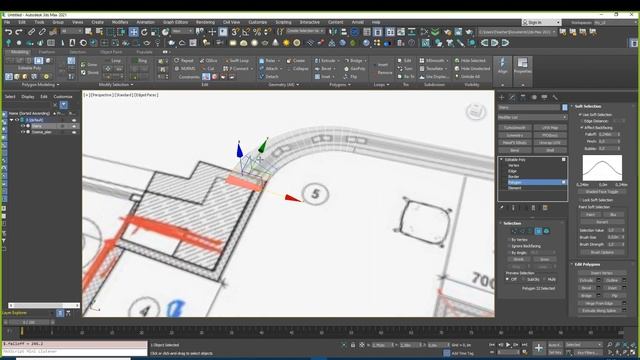Click the Detach icon in ribbon
Screen dimensions: 640x360
coord(262,76)
